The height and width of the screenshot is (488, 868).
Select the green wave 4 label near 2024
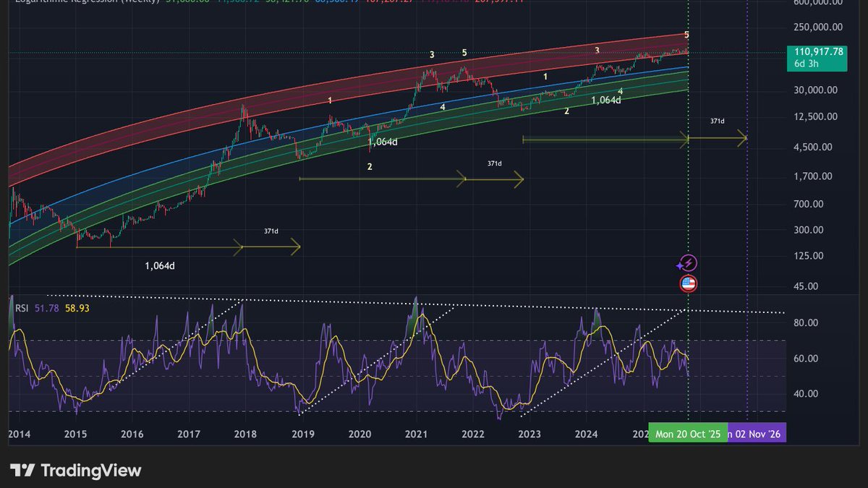pyautogui.click(x=621, y=91)
